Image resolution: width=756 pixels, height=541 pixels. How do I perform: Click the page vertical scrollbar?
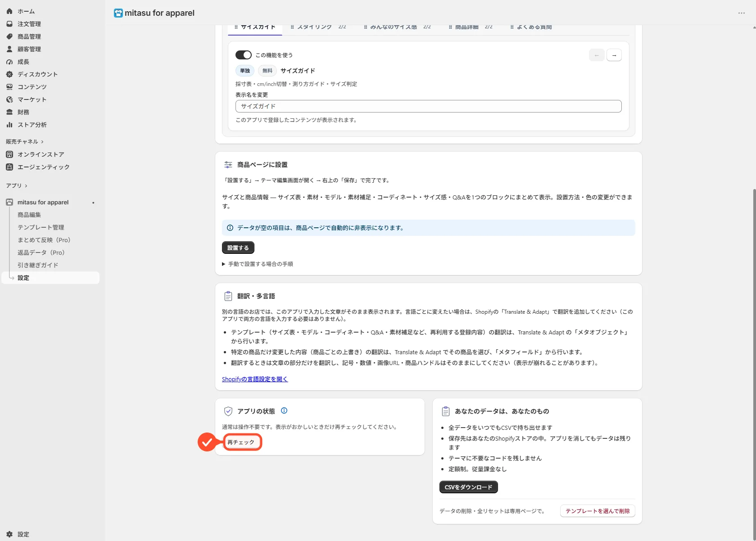[754, 365]
